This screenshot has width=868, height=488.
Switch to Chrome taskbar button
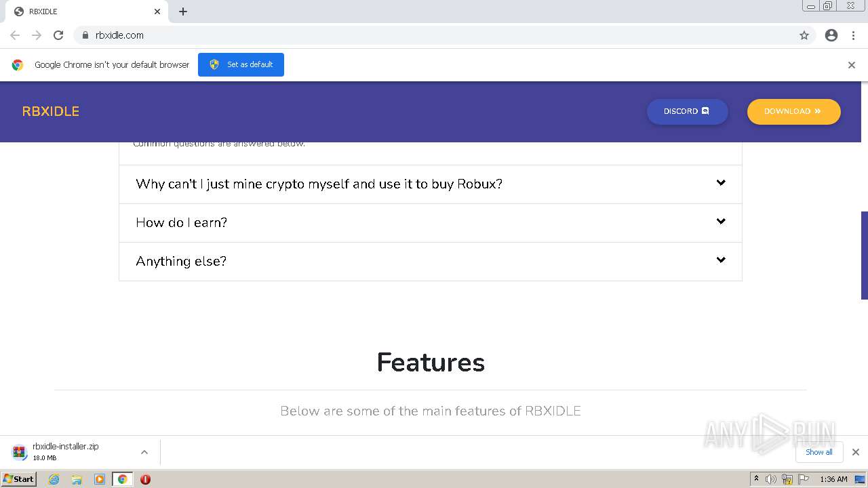click(x=122, y=479)
